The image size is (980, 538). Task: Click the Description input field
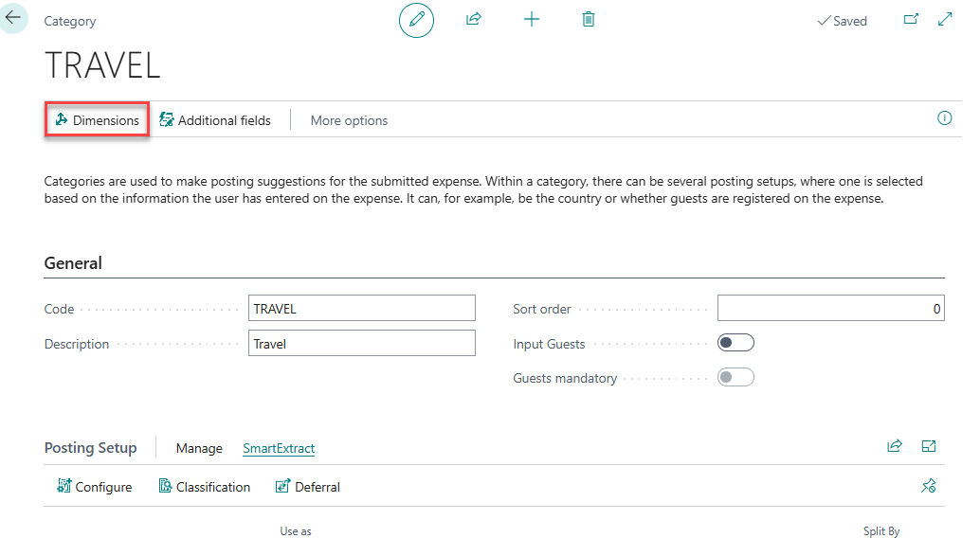(361, 344)
